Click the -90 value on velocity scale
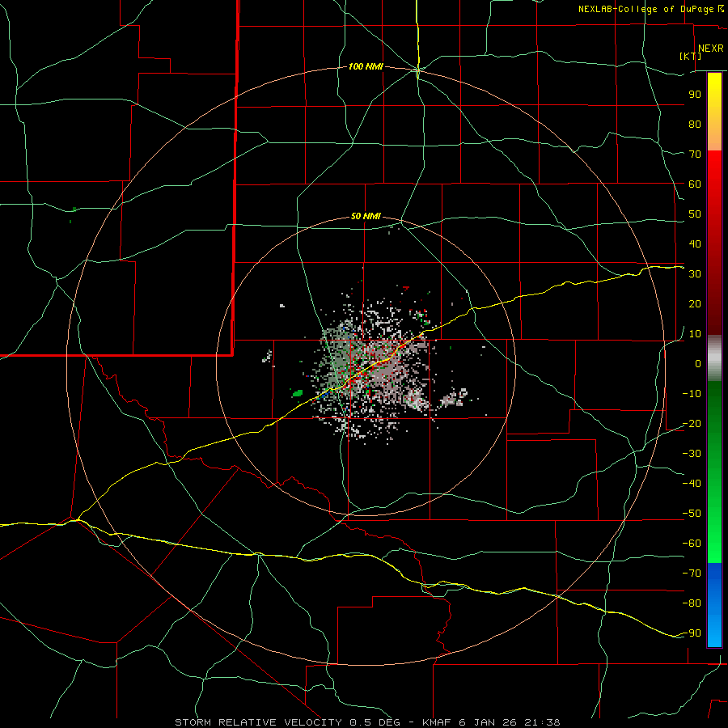Image resolution: width=728 pixels, height=728 pixels. [692, 633]
